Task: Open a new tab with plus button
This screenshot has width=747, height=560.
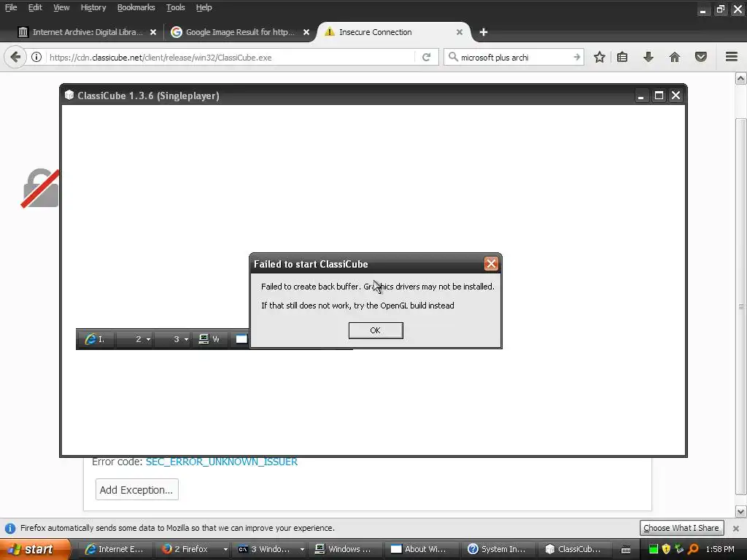Action: tap(484, 32)
